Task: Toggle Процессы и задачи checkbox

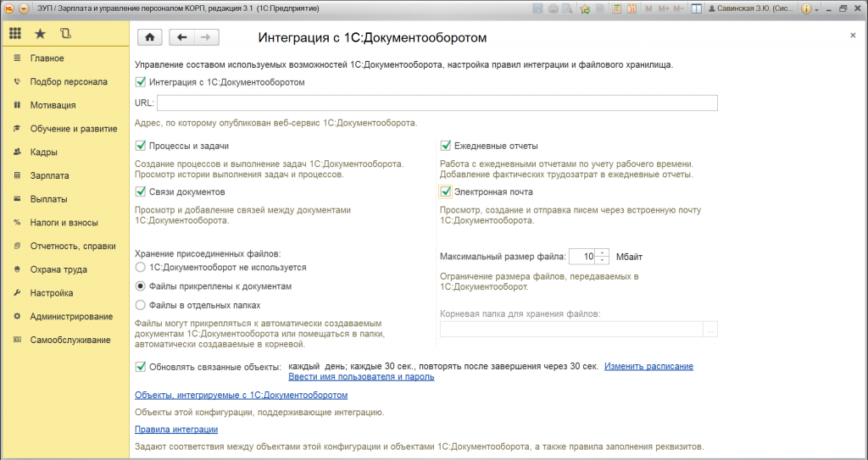Action: click(x=141, y=147)
